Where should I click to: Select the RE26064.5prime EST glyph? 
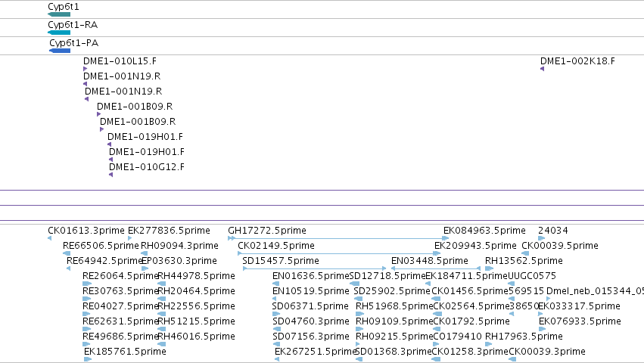(87, 284)
